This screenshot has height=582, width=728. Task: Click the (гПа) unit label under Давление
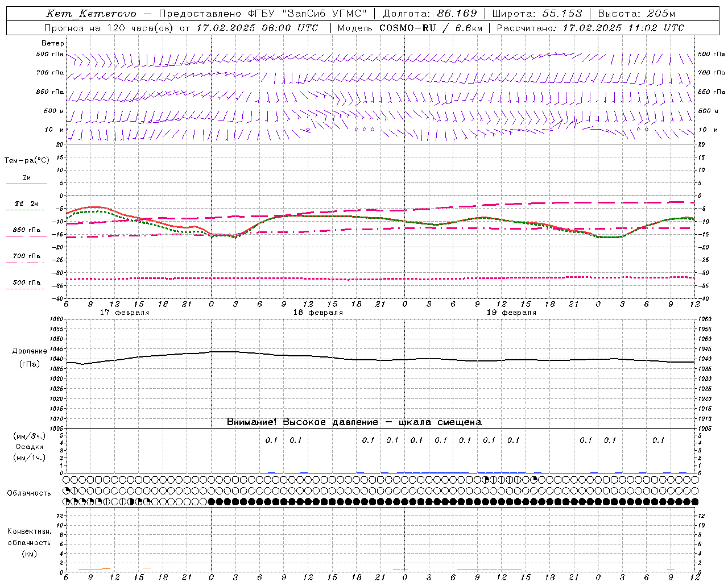[x=30, y=364]
